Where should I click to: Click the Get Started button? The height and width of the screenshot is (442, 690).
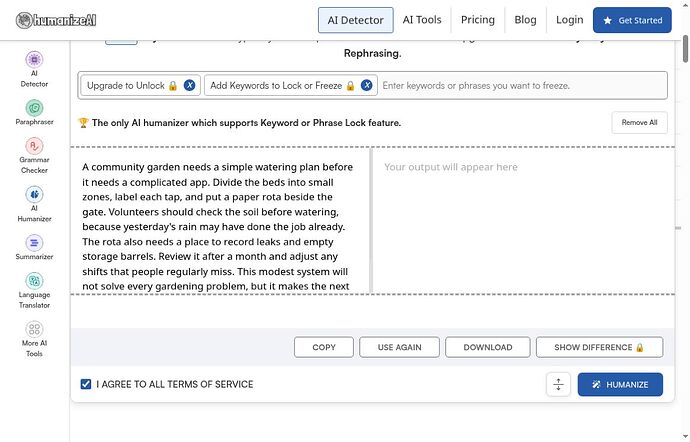[632, 20]
